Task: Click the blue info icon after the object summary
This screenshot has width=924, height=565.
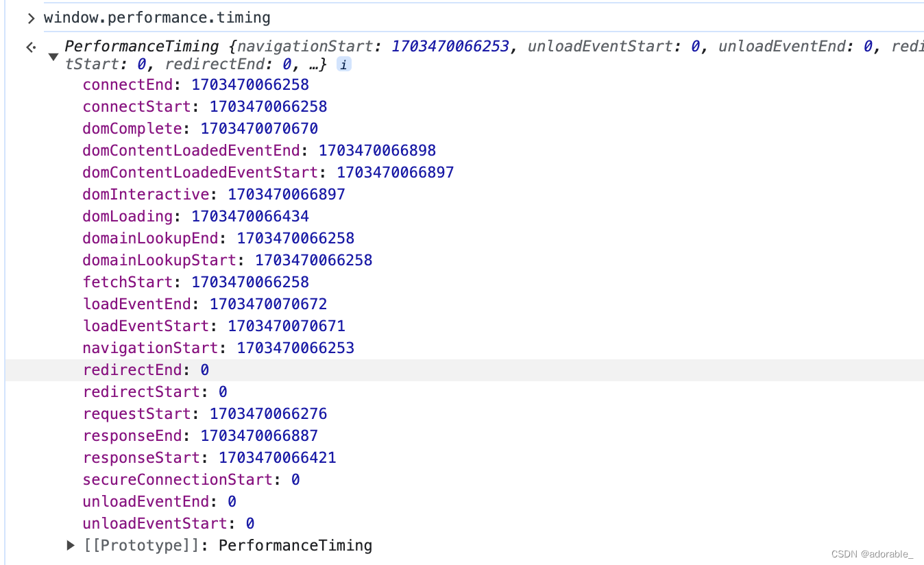Action: (x=344, y=65)
